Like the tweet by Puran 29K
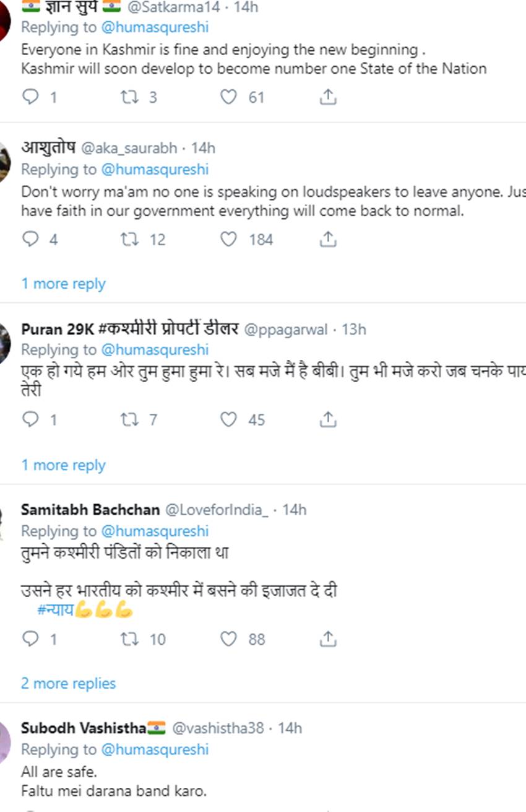 [229, 419]
